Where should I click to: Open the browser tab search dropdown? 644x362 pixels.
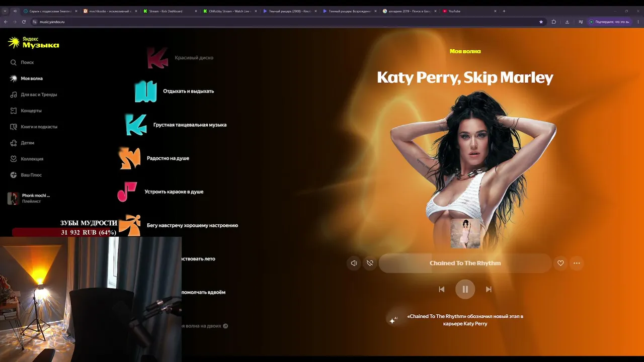tap(5, 11)
